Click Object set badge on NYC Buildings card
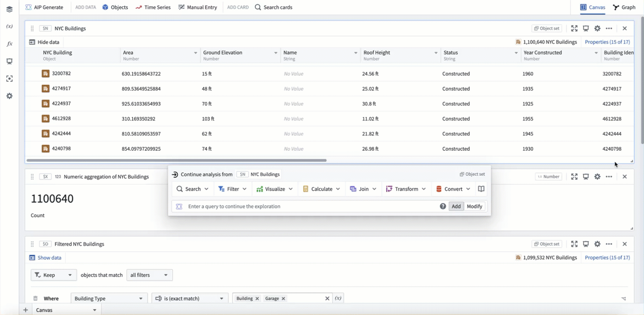The width and height of the screenshot is (644, 315). [x=547, y=28]
